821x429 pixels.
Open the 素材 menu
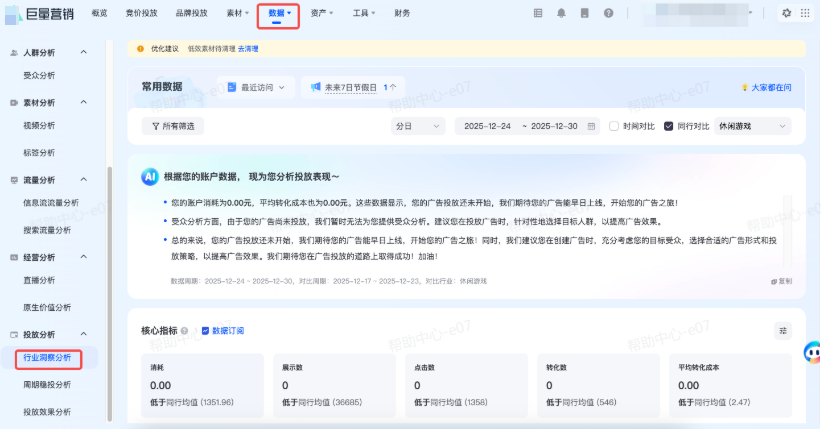(238, 13)
